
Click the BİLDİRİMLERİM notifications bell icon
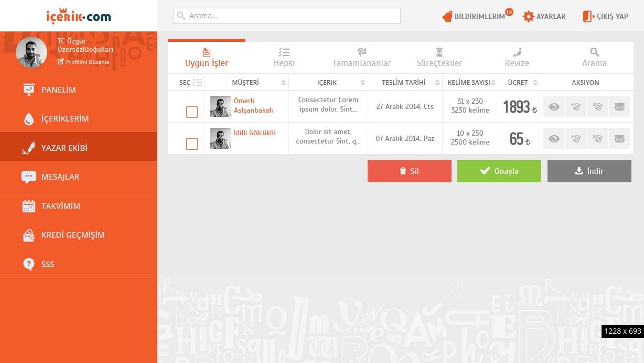(x=447, y=16)
